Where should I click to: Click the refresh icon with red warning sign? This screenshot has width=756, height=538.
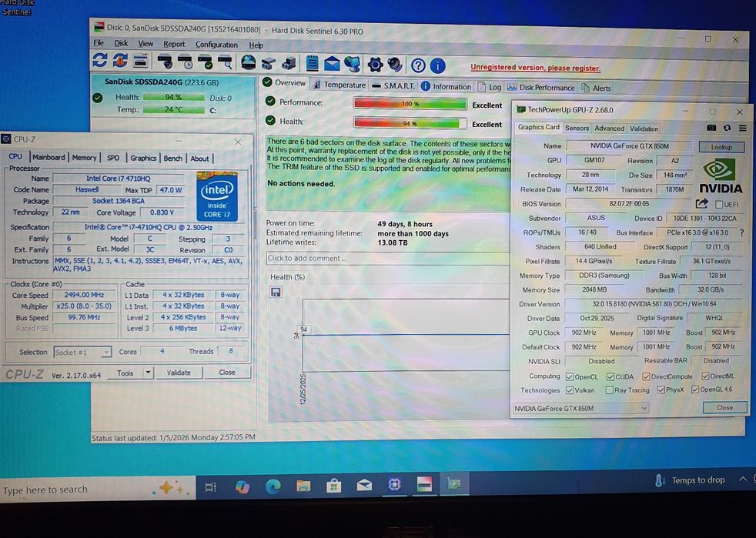tap(119, 61)
